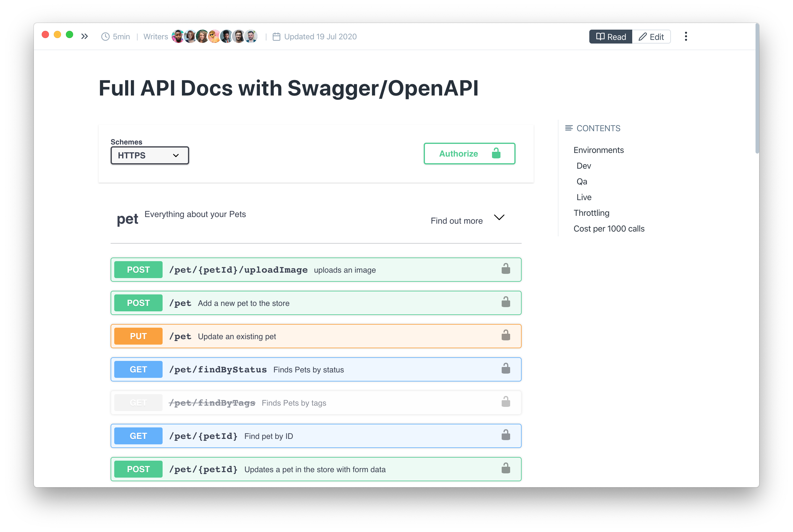Click the calendar updated date icon

point(277,37)
